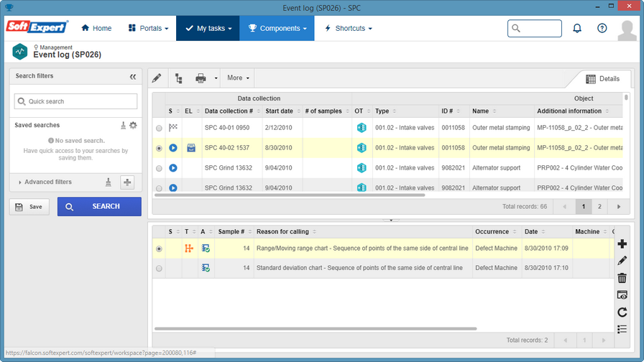The width and height of the screenshot is (644, 362).
Task: Sort by Start date column
Action: 282,111
